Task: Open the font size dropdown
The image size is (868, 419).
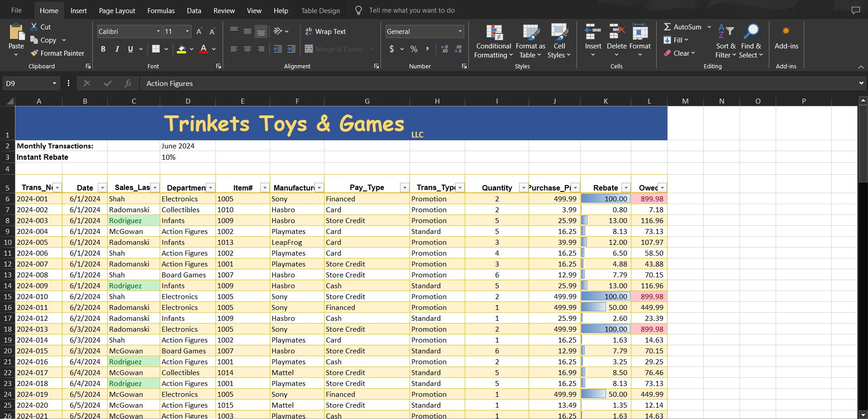Action: pyautogui.click(x=185, y=31)
